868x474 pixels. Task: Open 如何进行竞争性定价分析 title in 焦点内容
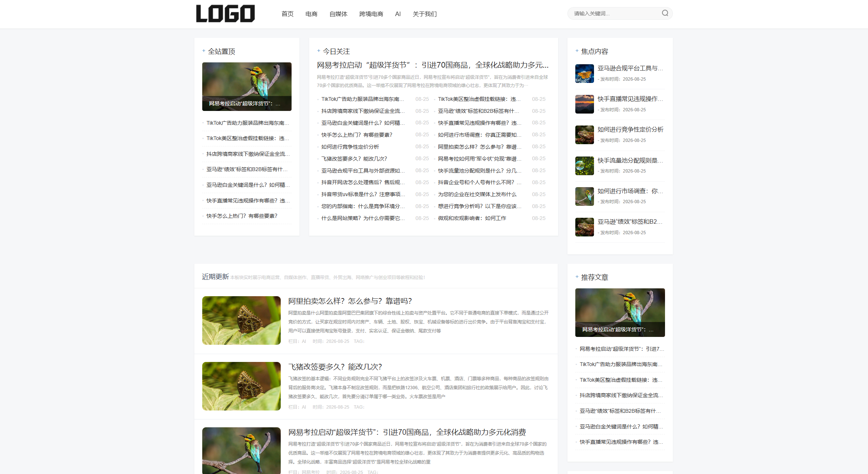pyautogui.click(x=630, y=130)
